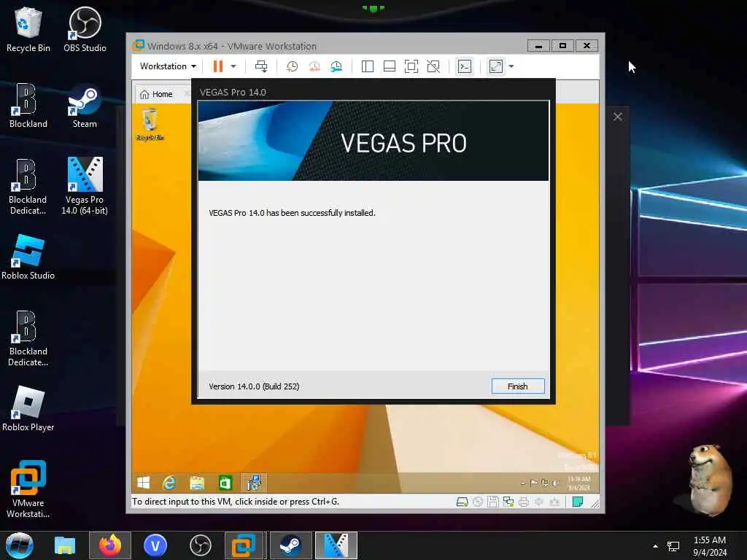Switch to Unity mode
747x560 pixels.
point(433,66)
